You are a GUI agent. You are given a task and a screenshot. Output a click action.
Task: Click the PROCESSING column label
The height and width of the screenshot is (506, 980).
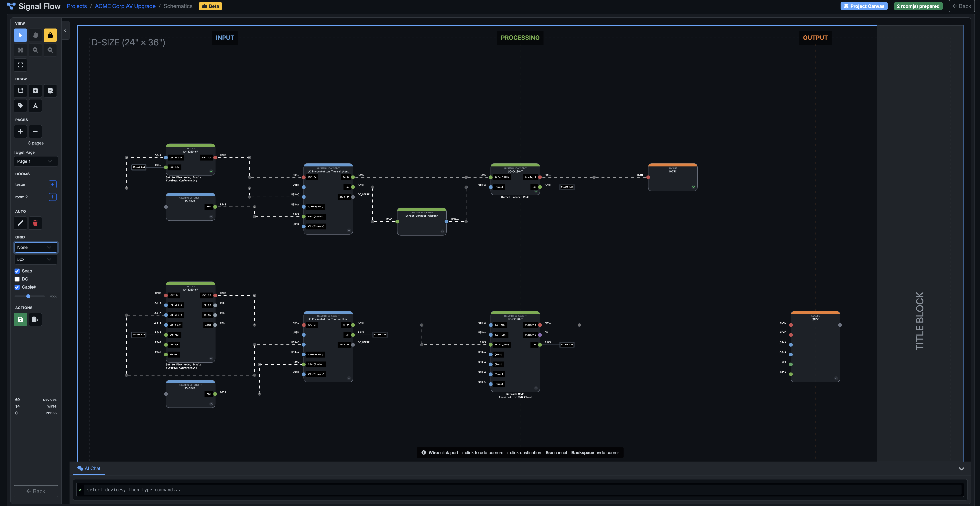[520, 38]
